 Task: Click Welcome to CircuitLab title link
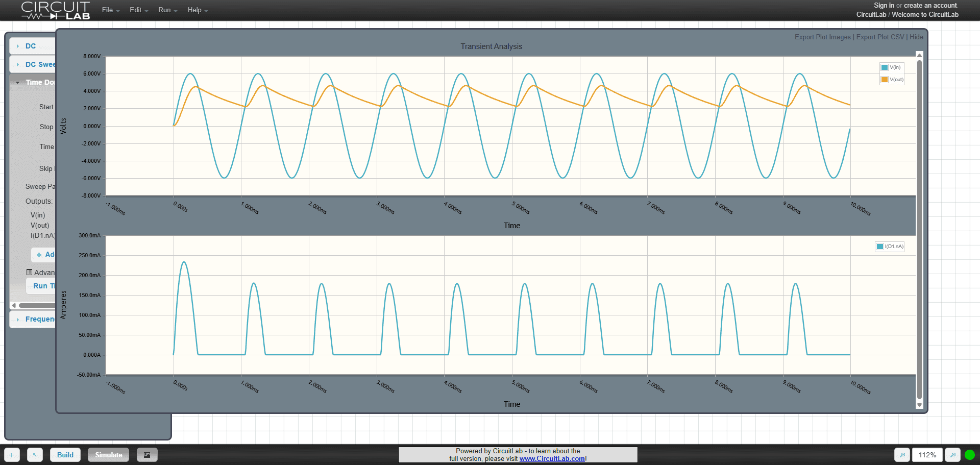[x=925, y=14]
